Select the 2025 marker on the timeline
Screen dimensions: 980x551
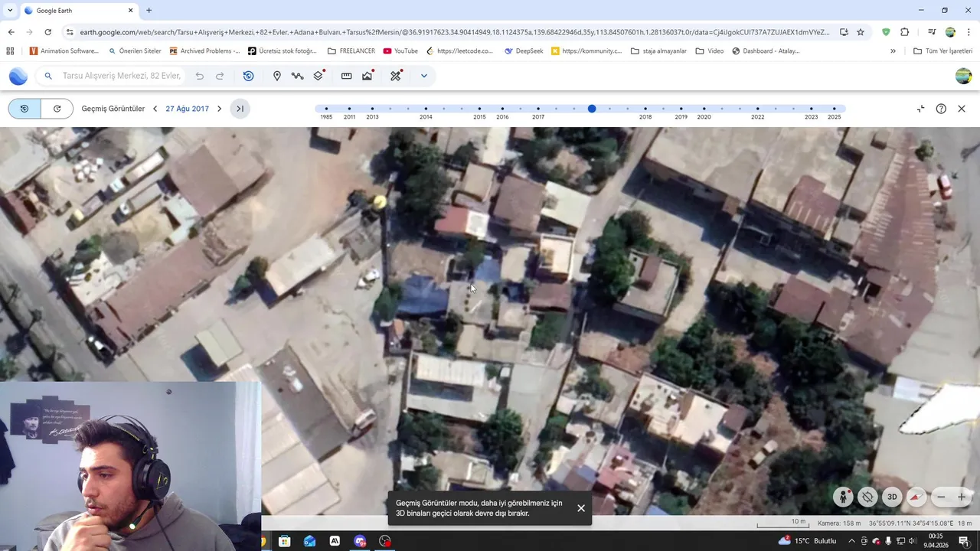coord(834,109)
